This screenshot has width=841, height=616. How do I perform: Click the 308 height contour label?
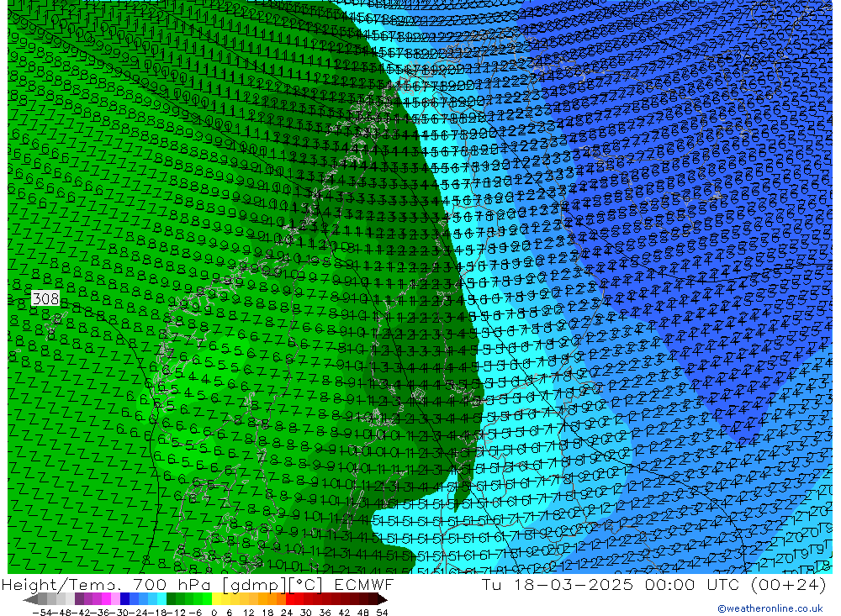(45, 298)
